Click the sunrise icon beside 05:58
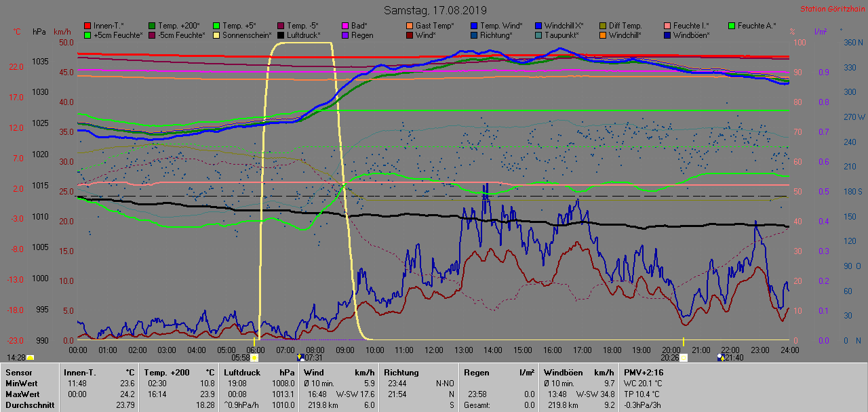This screenshot has height=412, width=868. [x=254, y=357]
